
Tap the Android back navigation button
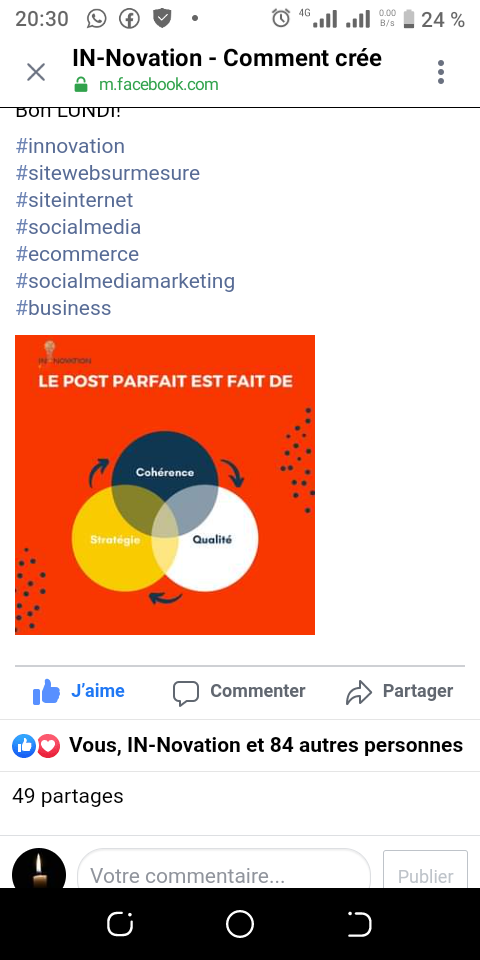[x=359, y=924]
